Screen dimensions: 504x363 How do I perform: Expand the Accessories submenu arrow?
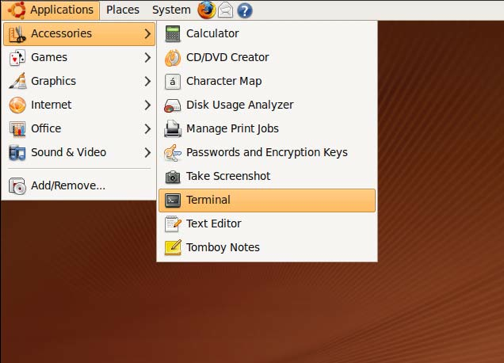tap(148, 34)
